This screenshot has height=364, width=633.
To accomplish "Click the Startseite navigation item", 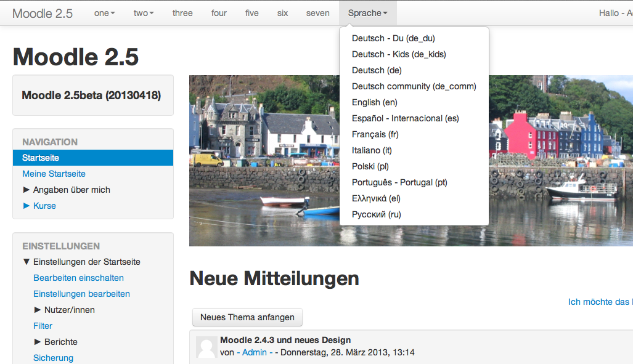I will pyautogui.click(x=93, y=158).
